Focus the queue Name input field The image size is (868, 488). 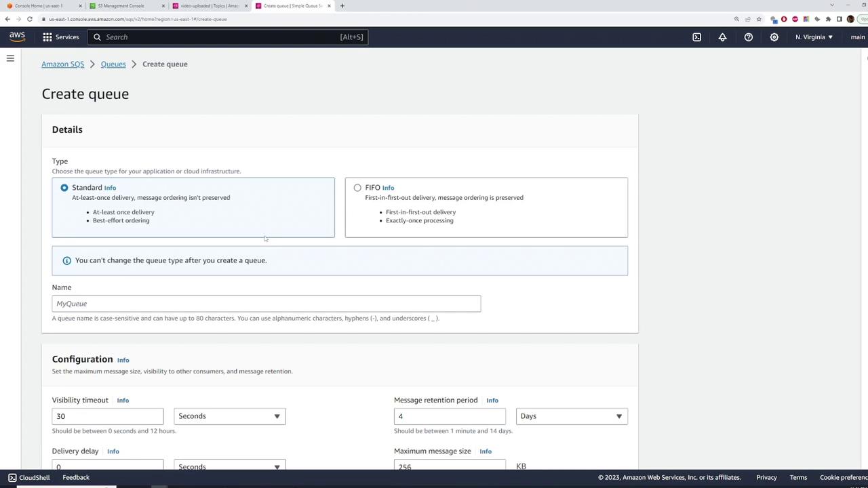click(x=267, y=304)
